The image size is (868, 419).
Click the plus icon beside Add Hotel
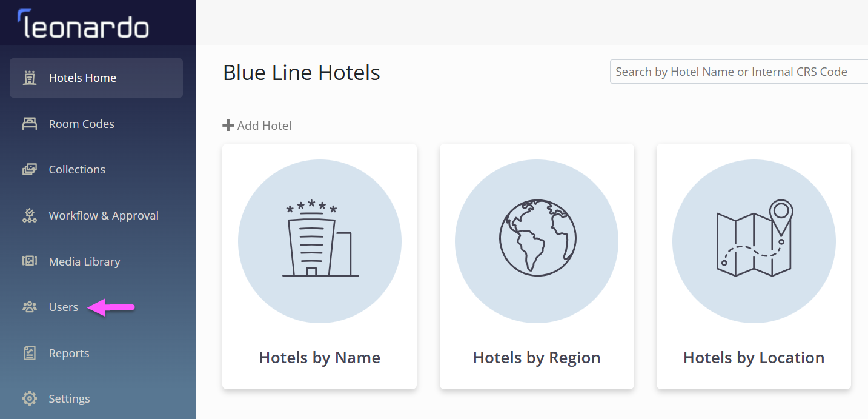pyautogui.click(x=228, y=126)
